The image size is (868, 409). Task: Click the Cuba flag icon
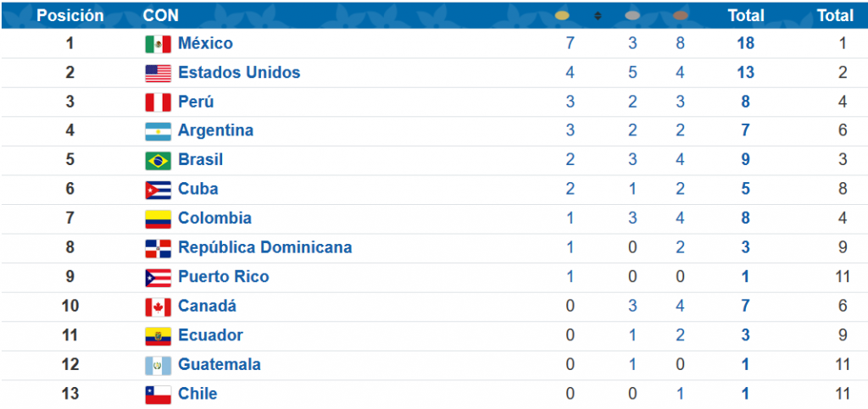pyautogui.click(x=158, y=190)
